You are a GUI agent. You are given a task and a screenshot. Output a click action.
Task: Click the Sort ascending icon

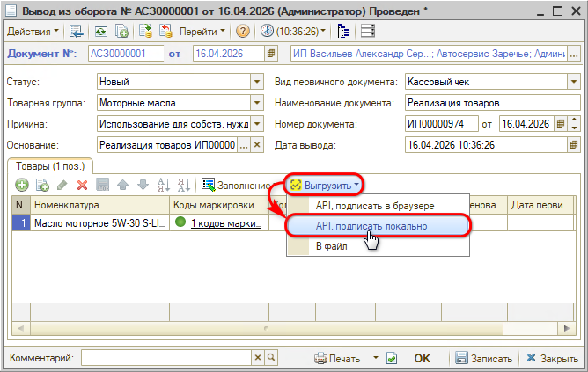(163, 185)
